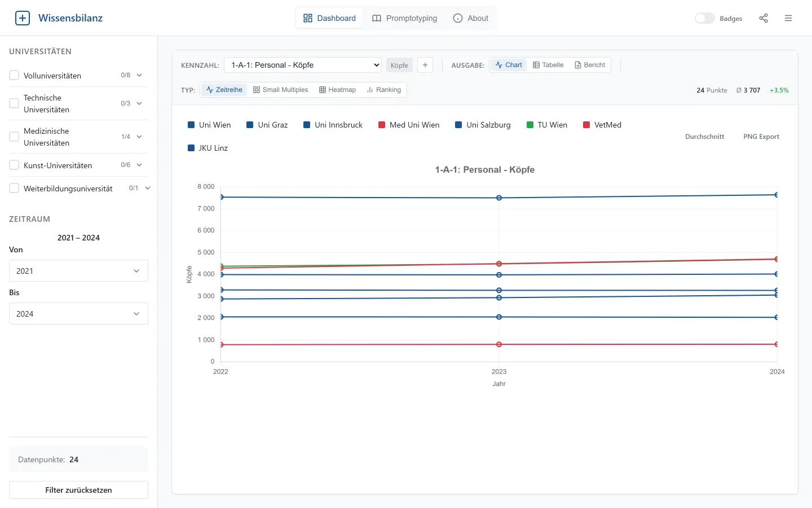Screen dimensions: 812x508
Task: Click the plus button next to Köpfe
Action: pos(425,65)
